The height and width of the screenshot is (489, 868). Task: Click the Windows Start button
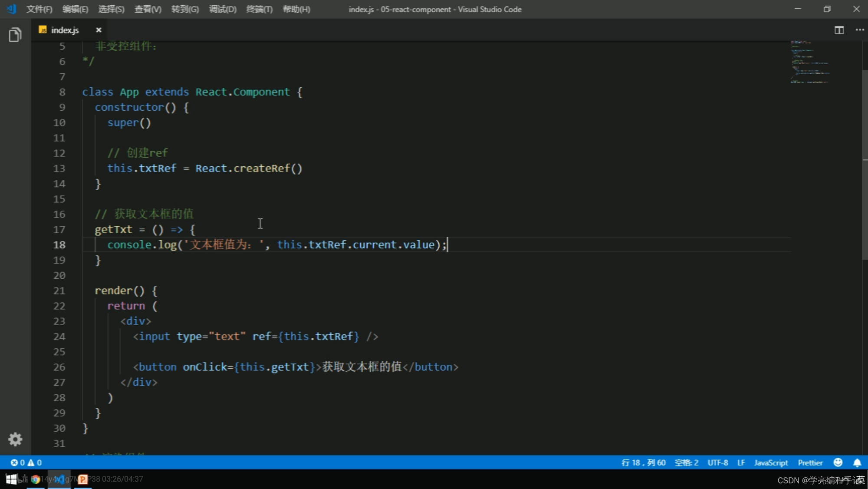click(11, 479)
